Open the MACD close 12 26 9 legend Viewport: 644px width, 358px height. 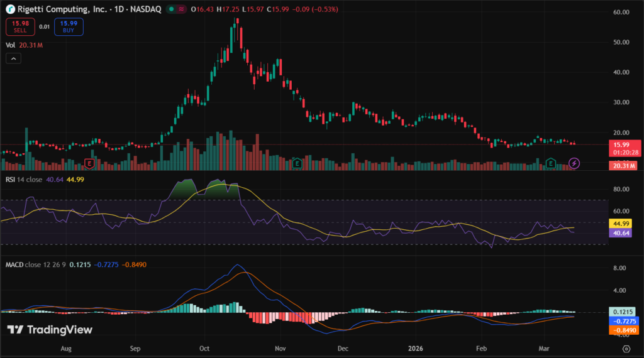33,264
